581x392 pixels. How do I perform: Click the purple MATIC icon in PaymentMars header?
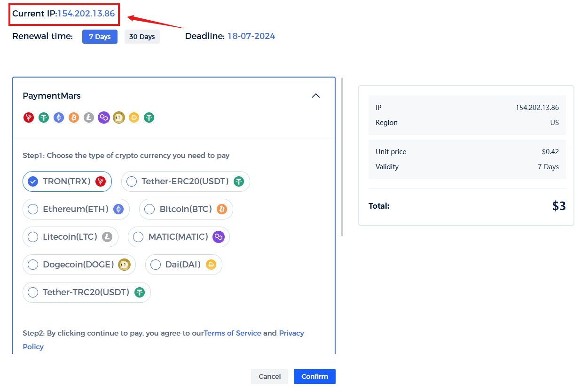tap(104, 118)
